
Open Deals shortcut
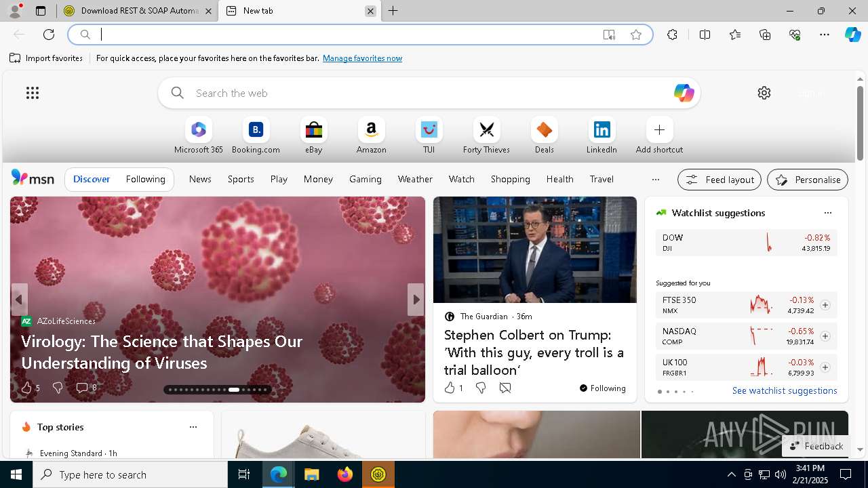tap(544, 136)
